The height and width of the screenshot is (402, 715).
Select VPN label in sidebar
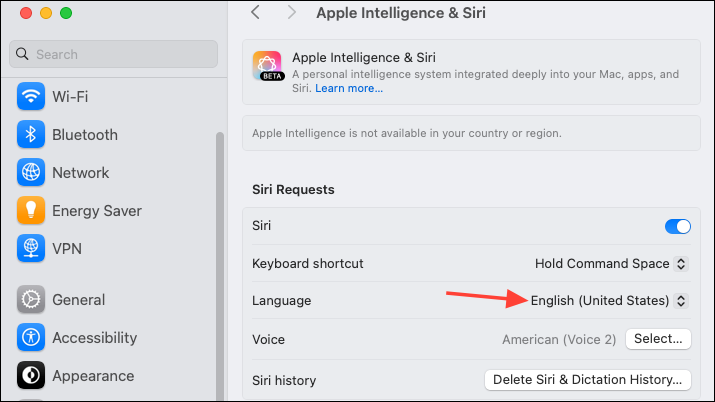[67, 249]
